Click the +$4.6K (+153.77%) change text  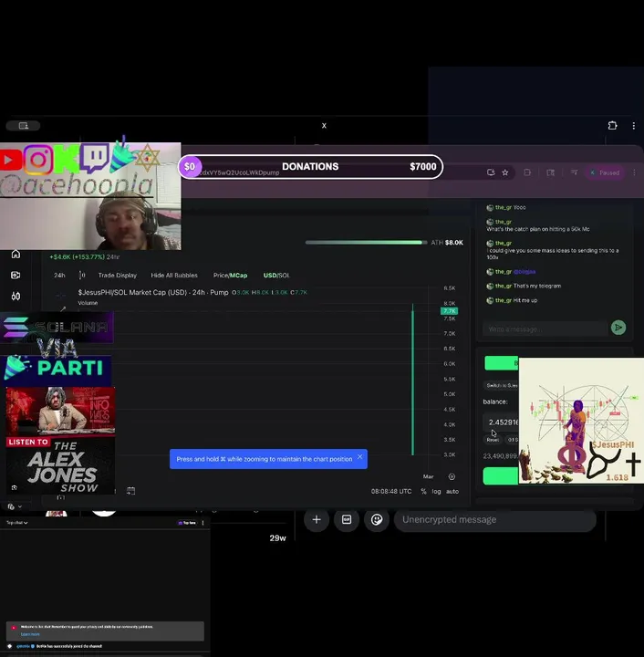pos(77,256)
